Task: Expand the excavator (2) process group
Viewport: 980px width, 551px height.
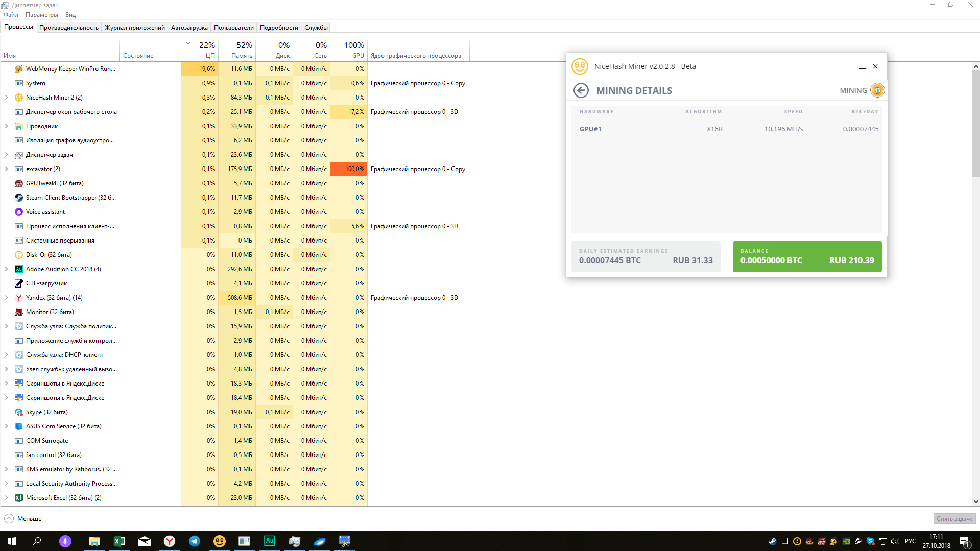Action: pyautogui.click(x=6, y=169)
